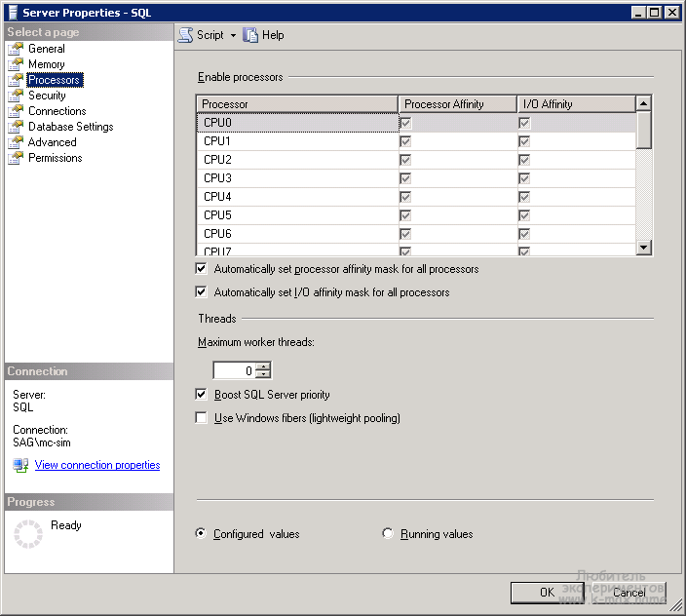Increase maximum worker threads with up arrow

coord(263,366)
